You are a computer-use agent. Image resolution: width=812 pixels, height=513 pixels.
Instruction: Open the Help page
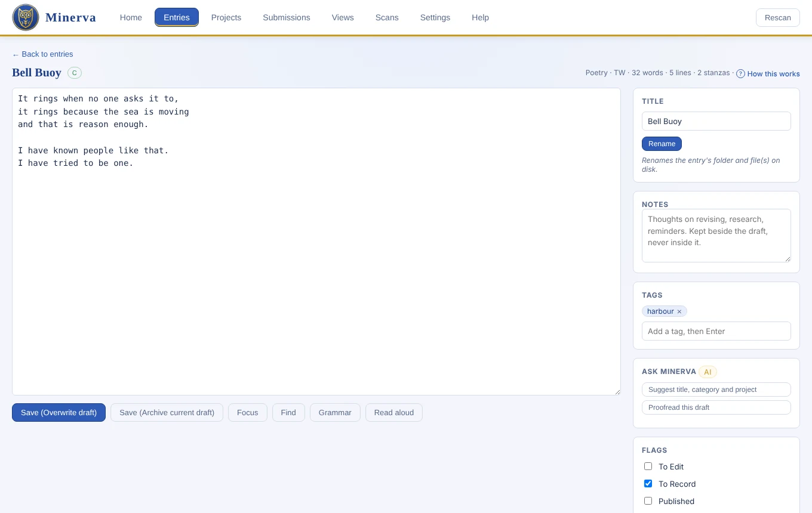pyautogui.click(x=480, y=17)
